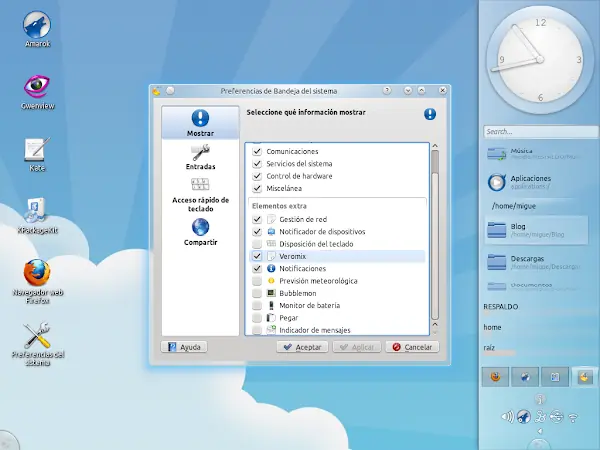Click the Gestión de red item icon

coord(271,219)
